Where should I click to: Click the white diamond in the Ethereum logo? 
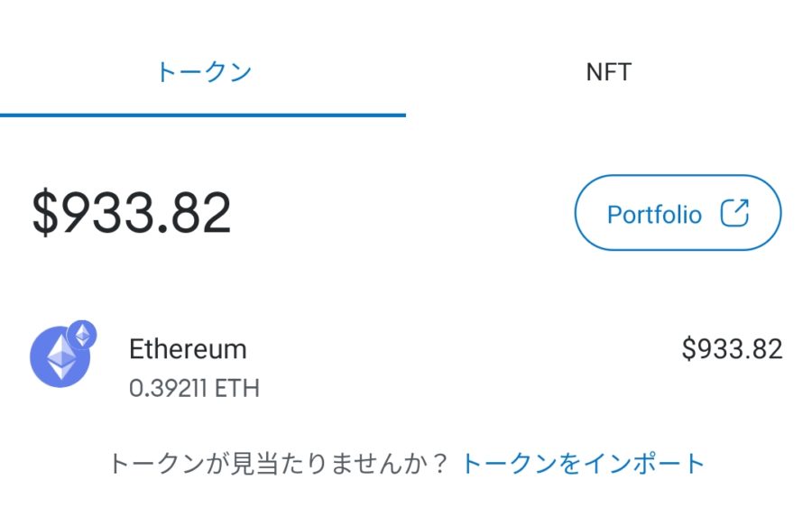(61, 358)
